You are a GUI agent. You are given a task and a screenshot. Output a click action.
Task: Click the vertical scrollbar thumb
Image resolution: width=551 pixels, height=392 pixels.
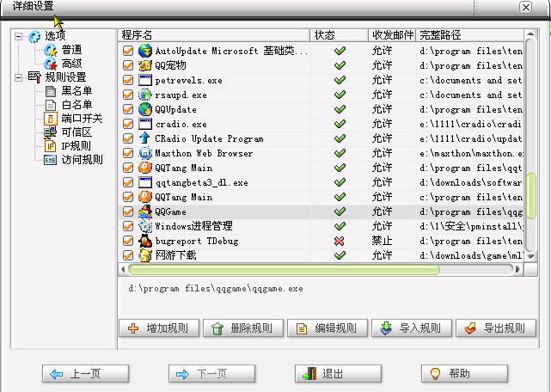coord(530,196)
